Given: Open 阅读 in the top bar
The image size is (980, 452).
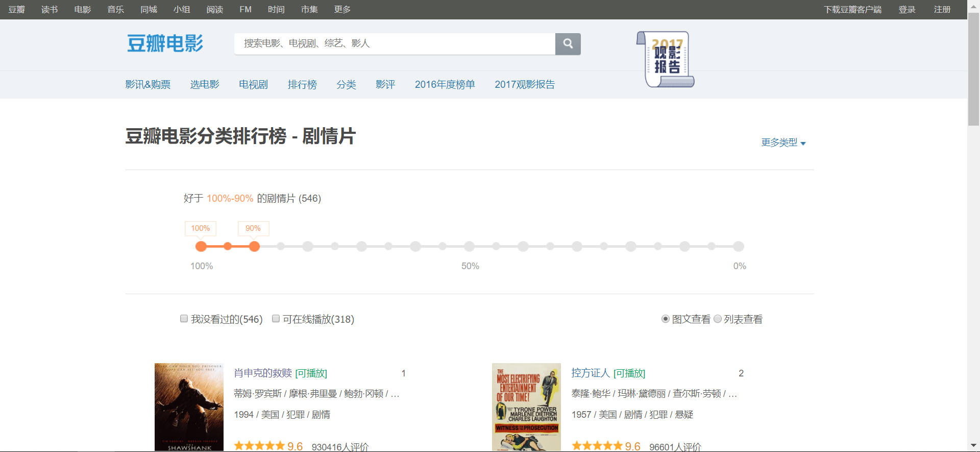Looking at the screenshot, I should [215, 9].
